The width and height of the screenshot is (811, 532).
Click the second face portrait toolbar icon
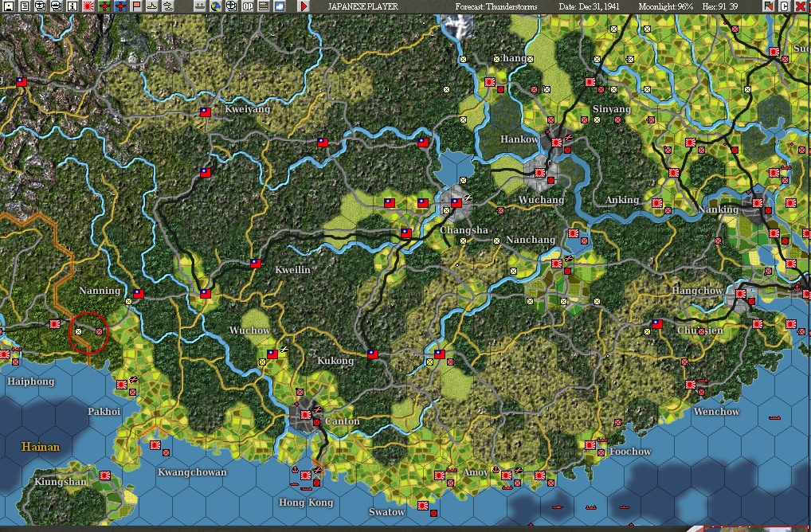pyautogui.click(x=57, y=6)
